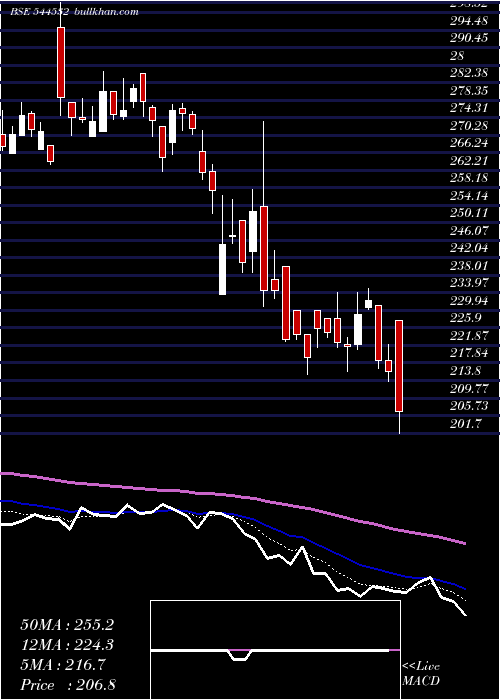Select the 258.18 price axis label
The width and height of the screenshot is (500, 700).
point(469,178)
